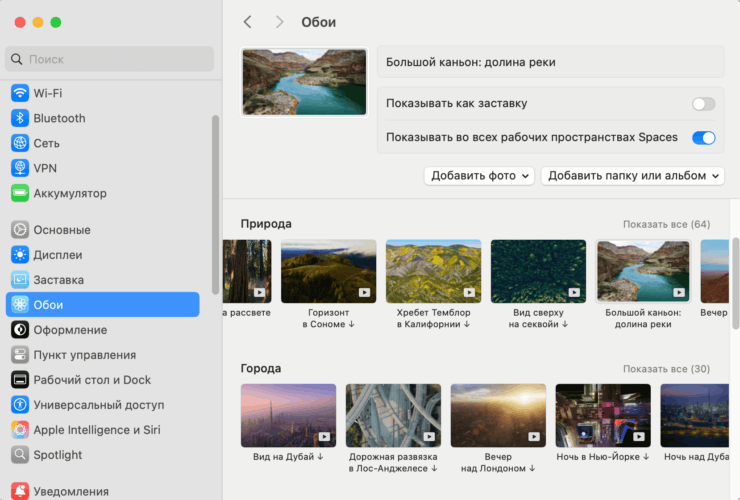Expand Добавить папку или альбом dropdown
The image size is (740, 500).
(632, 176)
